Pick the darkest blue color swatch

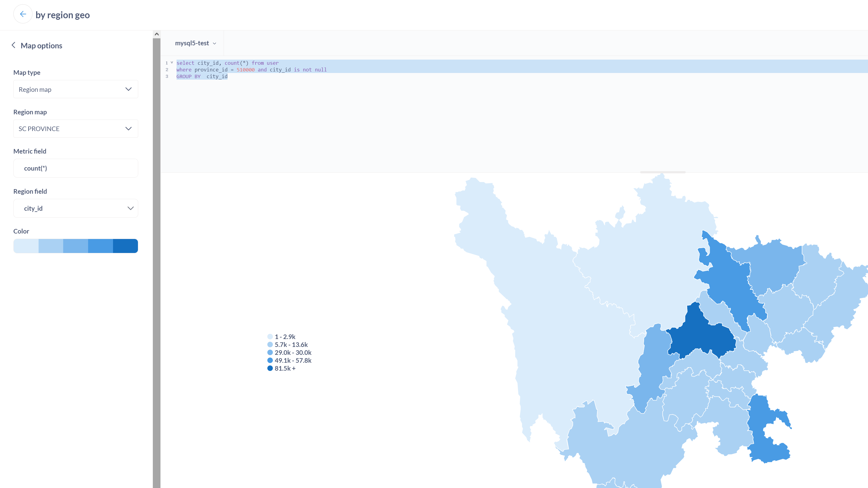(x=125, y=246)
